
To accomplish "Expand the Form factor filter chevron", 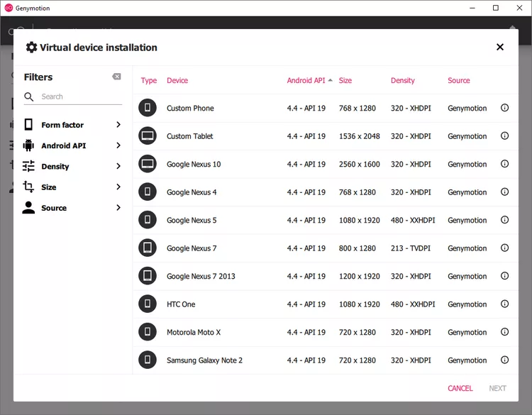I will click(x=118, y=125).
